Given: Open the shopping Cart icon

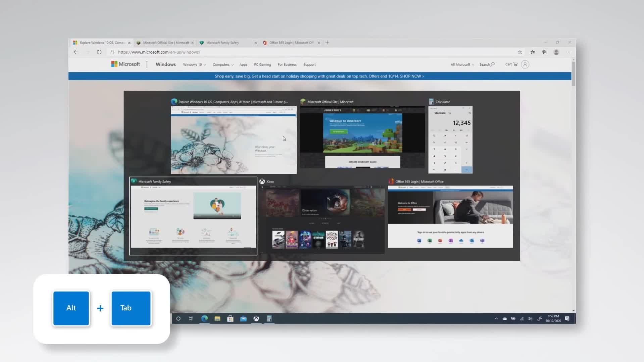Looking at the screenshot, I should [511, 64].
